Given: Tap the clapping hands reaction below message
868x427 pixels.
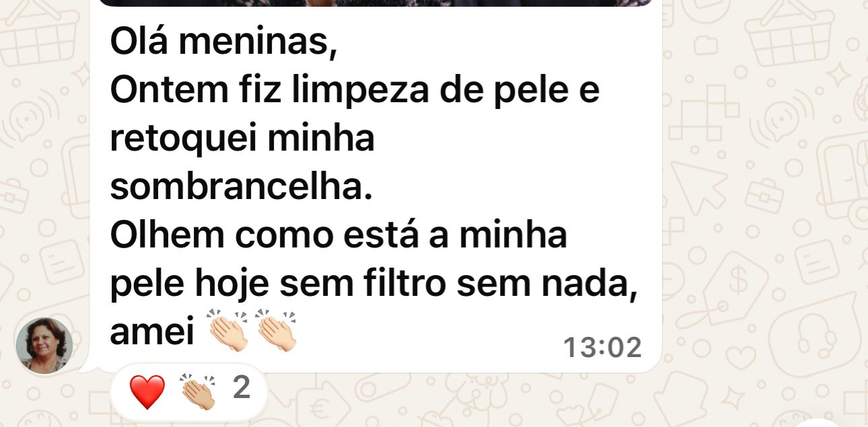Looking at the screenshot, I should click(198, 391).
